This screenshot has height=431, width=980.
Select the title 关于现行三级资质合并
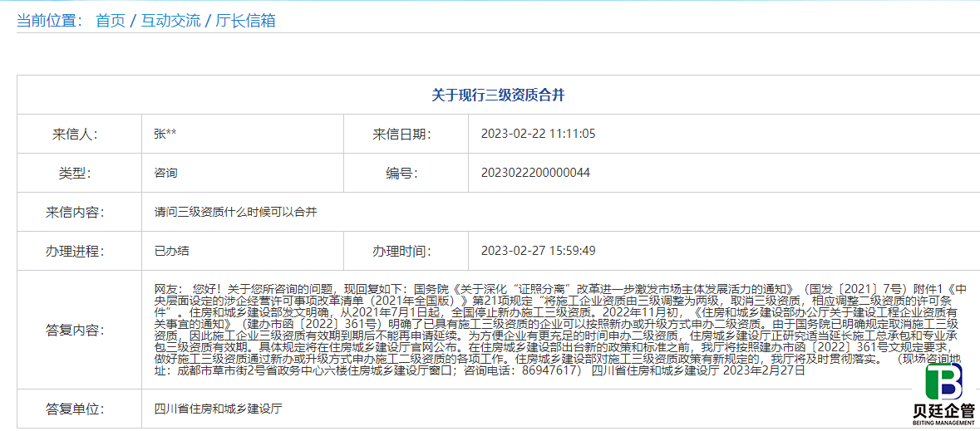coord(498,95)
